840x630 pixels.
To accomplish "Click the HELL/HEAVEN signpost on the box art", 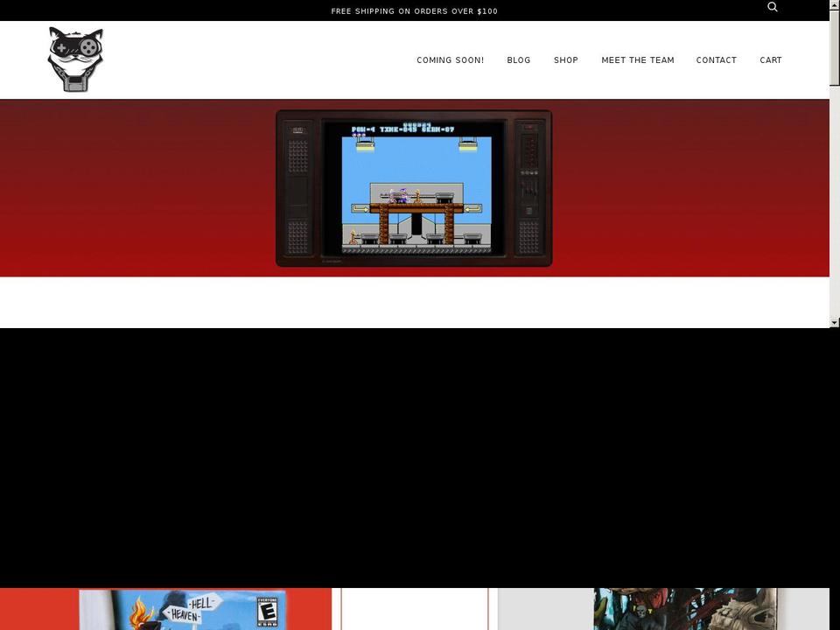I will tap(192, 608).
